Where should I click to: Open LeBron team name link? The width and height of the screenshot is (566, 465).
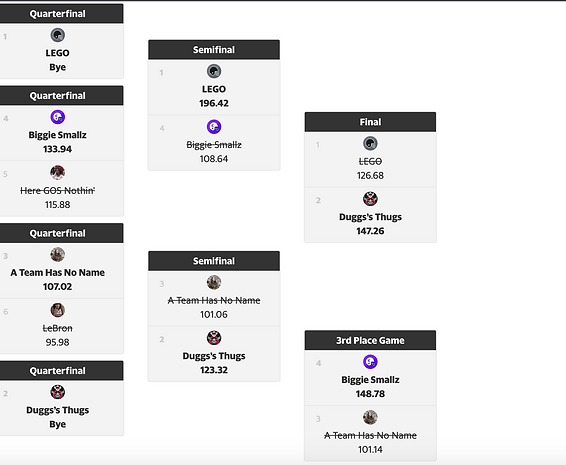[57, 328]
